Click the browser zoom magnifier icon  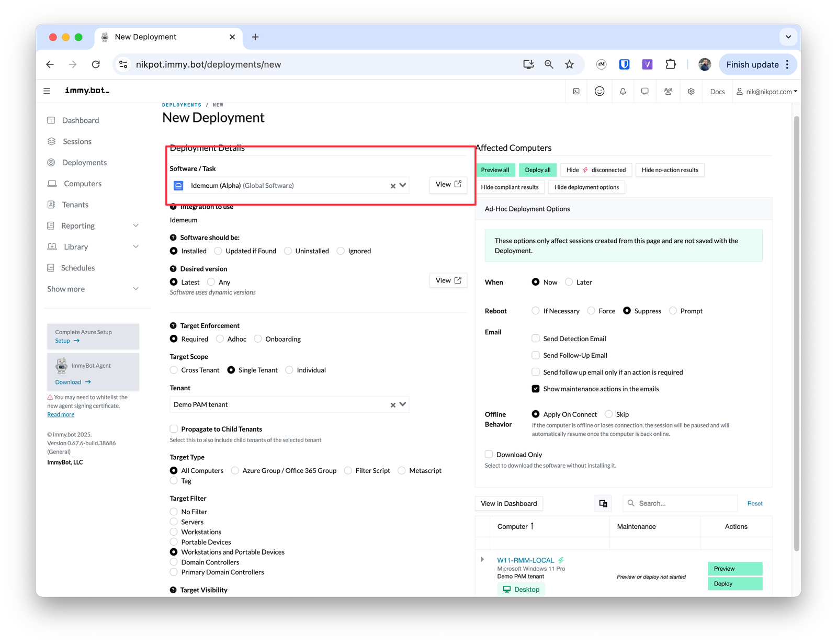549,64
